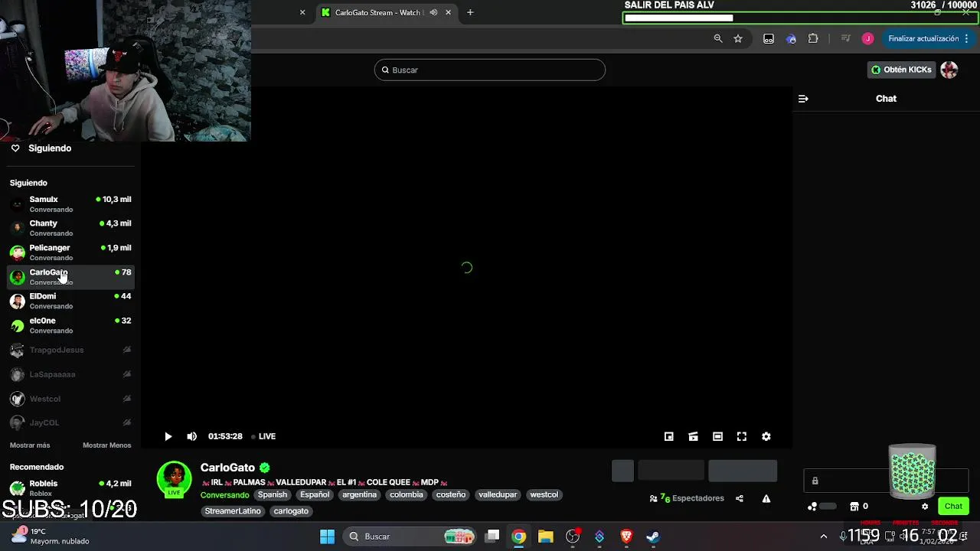Click the CarloGato streamer avatar

[x=175, y=479]
